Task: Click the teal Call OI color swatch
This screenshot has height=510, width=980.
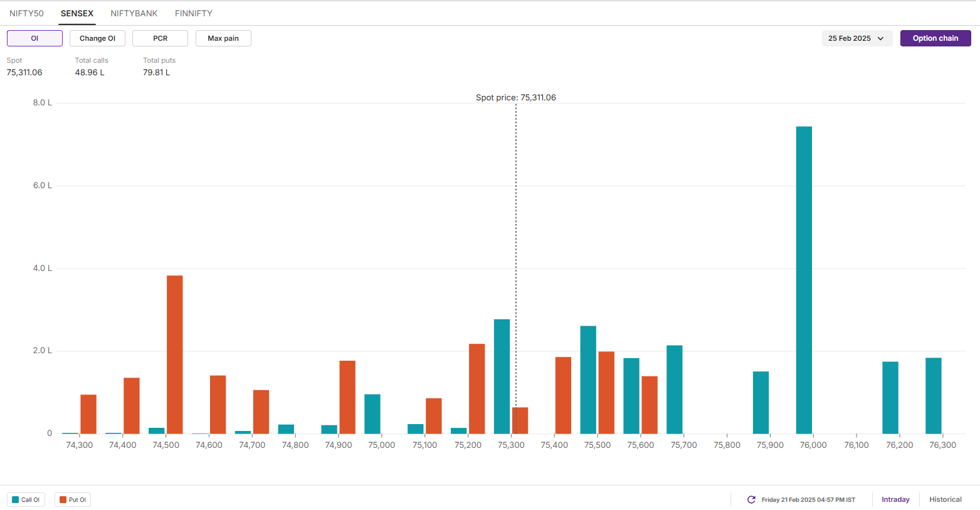Action: 16,500
